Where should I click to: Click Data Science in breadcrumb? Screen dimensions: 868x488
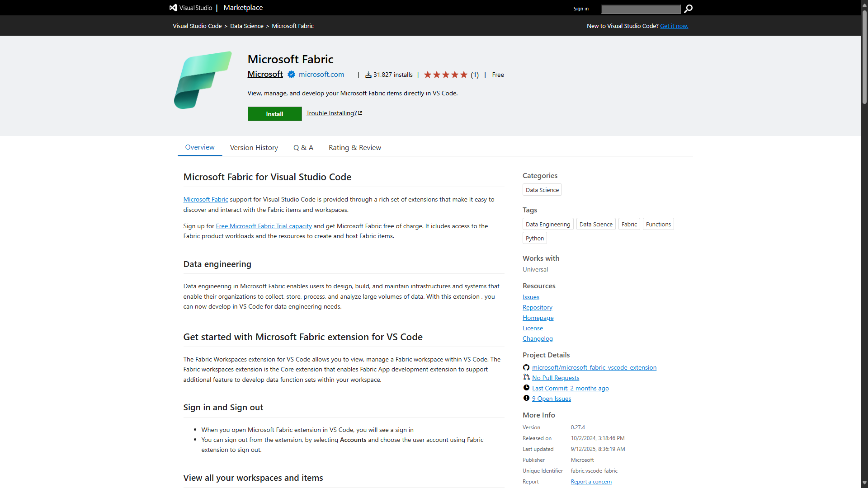click(x=246, y=26)
